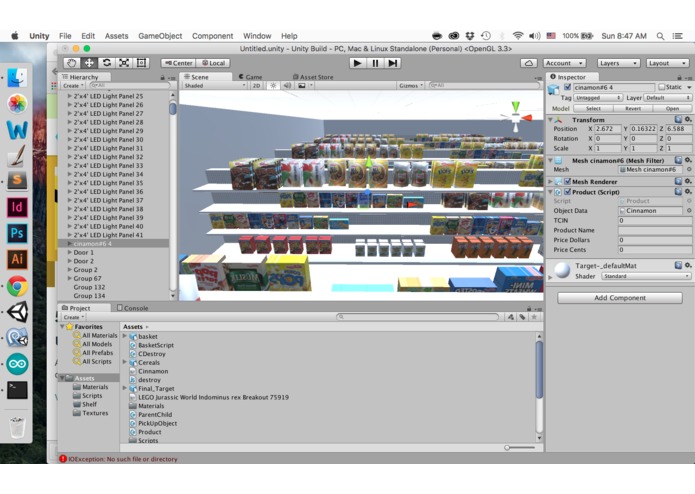Open the GameObject menu
This screenshot has width=695, height=494.
(160, 36)
